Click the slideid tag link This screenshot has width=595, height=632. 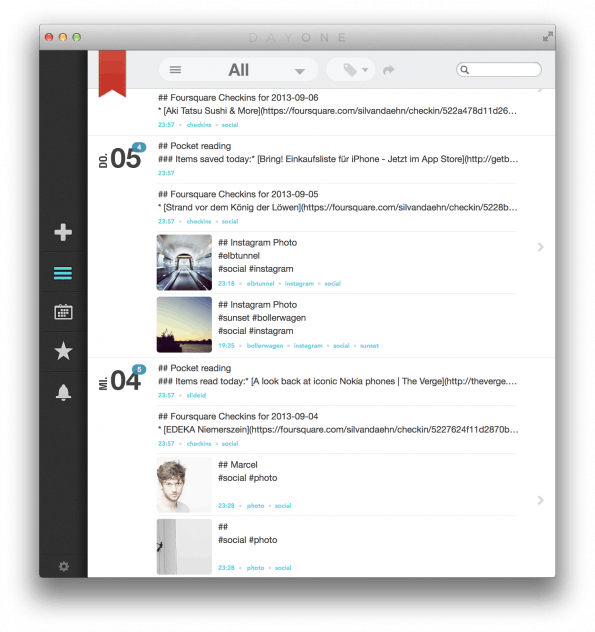click(x=196, y=395)
